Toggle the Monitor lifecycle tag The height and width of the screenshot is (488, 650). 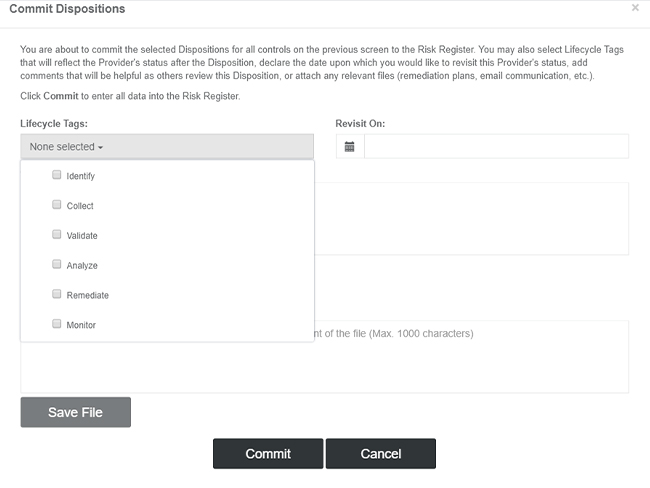(57, 324)
